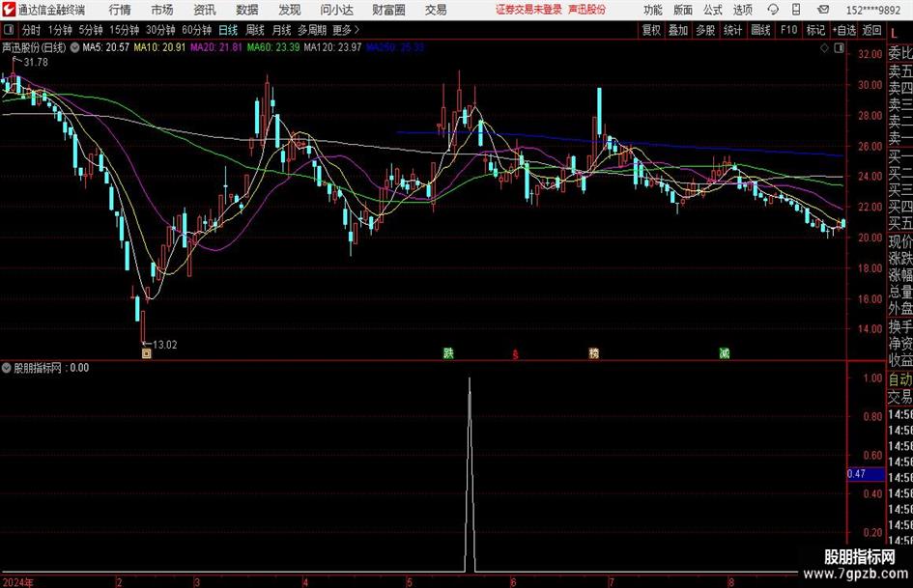The height and width of the screenshot is (588, 913).
Task: Switch to 60分钟 period tab
Action: point(196,30)
